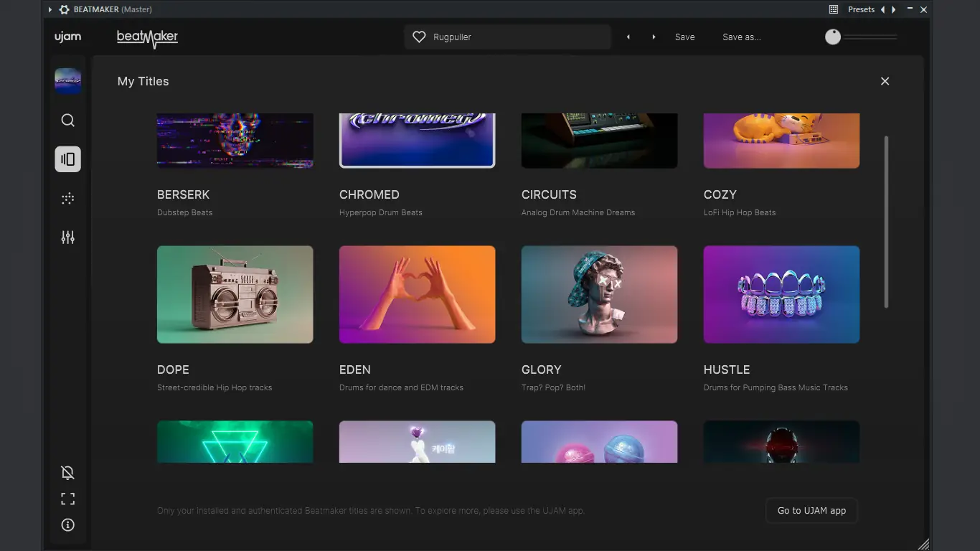Load next preset arrow before Save
This screenshot has height=551, width=980.
(x=654, y=37)
